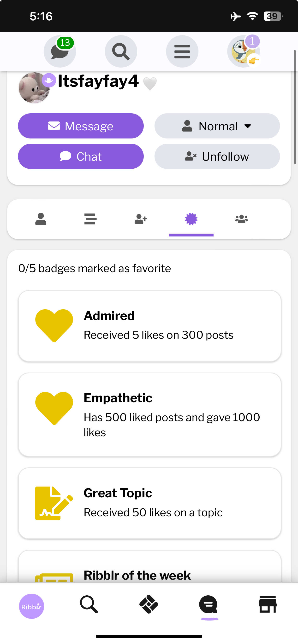Open the shop storefront icon

click(268, 604)
